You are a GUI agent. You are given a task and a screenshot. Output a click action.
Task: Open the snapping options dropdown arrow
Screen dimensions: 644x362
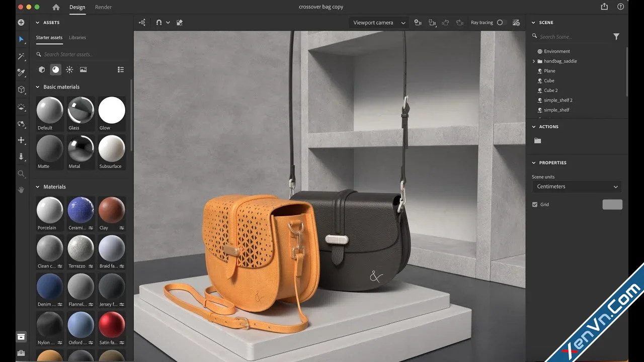tap(168, 23)
